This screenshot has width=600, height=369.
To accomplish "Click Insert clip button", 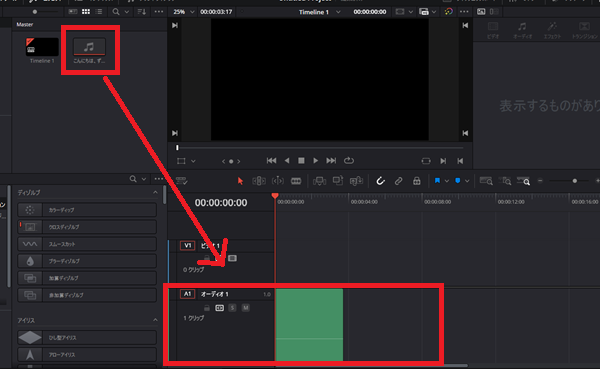I will tap(319, 181).
